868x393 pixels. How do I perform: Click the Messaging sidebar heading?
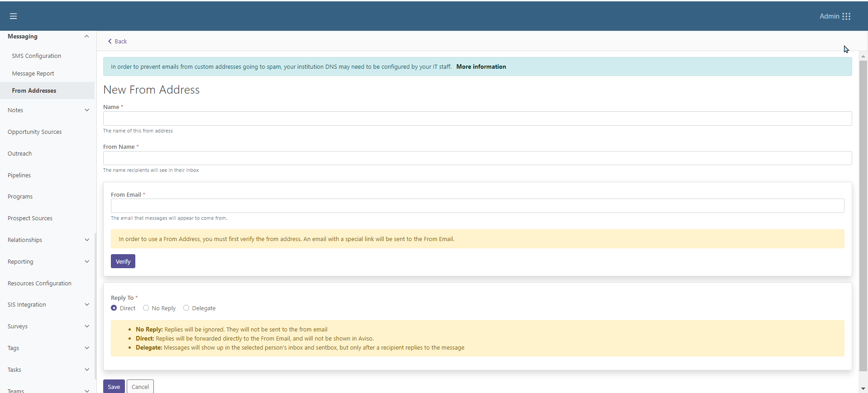point(23,36)
